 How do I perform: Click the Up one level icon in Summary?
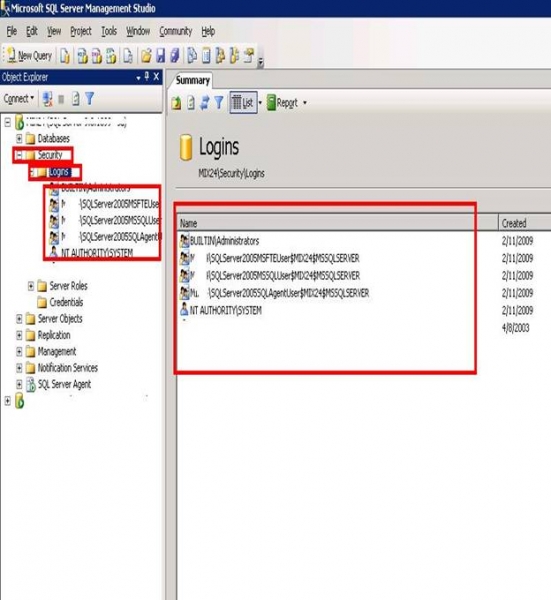176,103
